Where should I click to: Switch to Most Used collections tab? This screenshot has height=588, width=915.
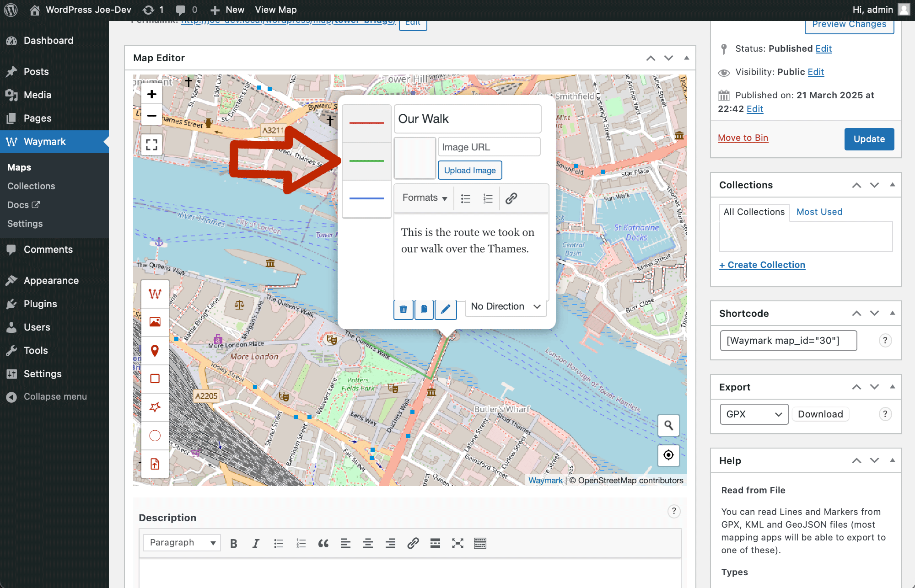click(819, 212)
